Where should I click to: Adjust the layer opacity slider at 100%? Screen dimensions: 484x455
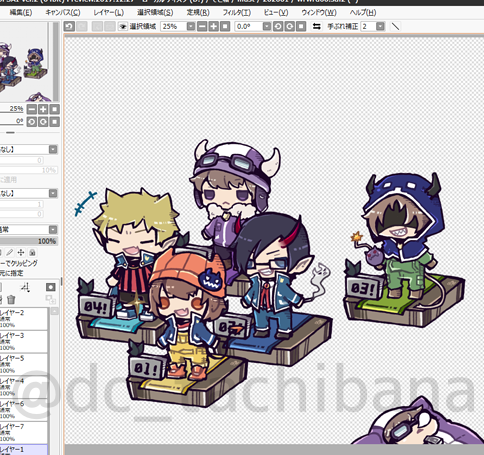tap(28, 241)
